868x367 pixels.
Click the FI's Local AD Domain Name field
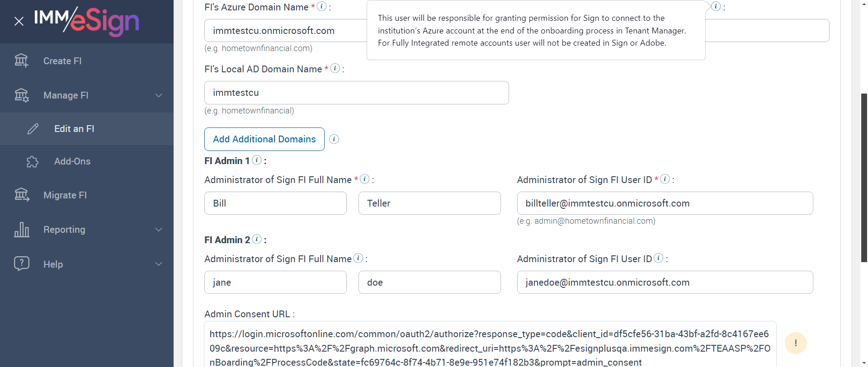point(356,93)
